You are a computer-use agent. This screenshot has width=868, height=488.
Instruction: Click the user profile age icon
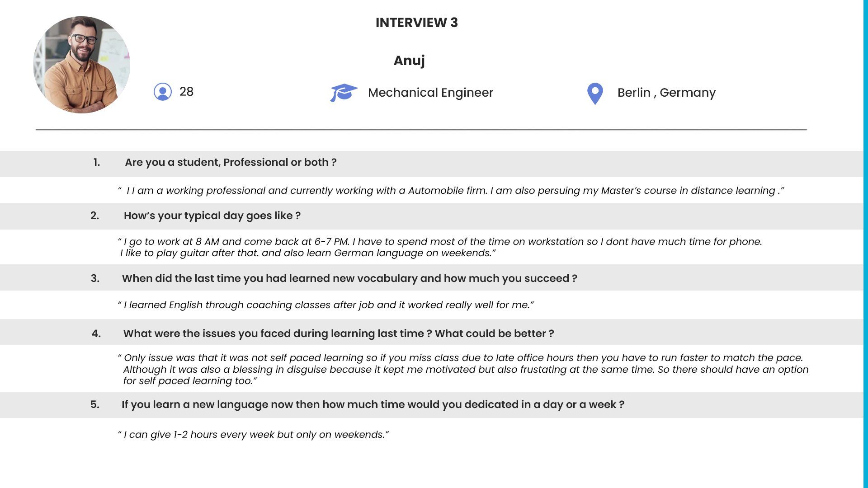tap(163, 92)
